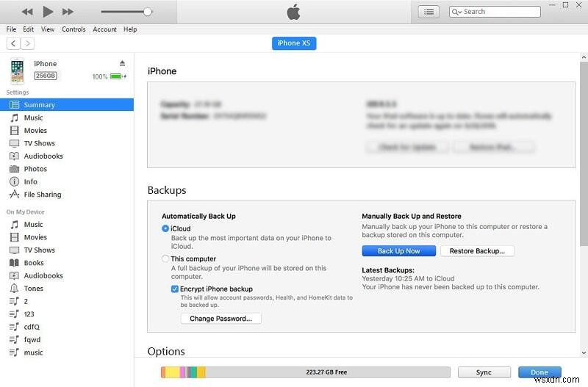Select Summary under Settings
Image resolution: width=588 pixels, height=387 pixels.
pyautogui.click(x=67, y=105)
